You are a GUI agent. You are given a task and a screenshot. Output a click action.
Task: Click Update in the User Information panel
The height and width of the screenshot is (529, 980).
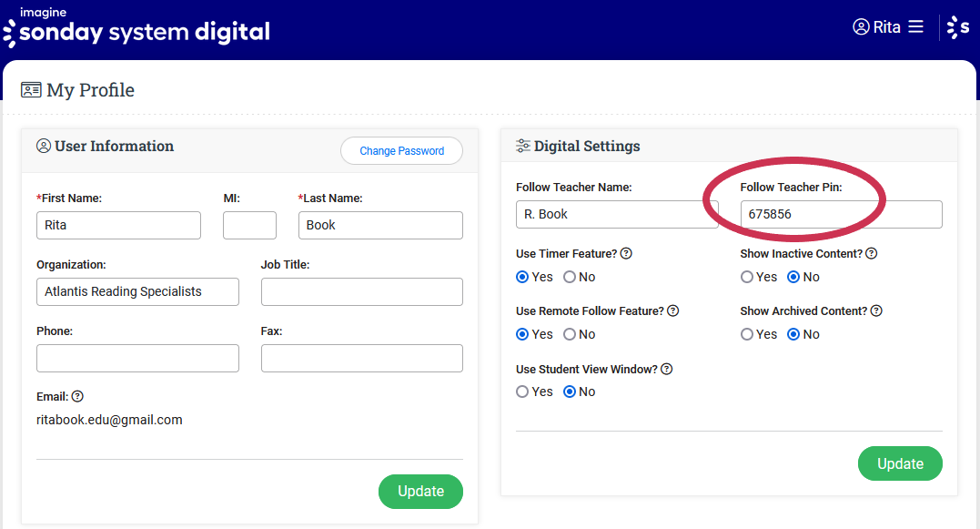420,492
